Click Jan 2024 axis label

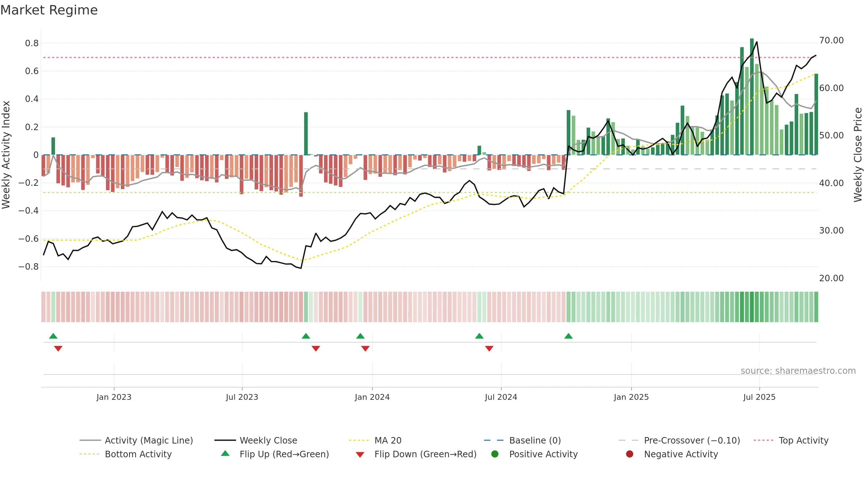coord(372,397)
